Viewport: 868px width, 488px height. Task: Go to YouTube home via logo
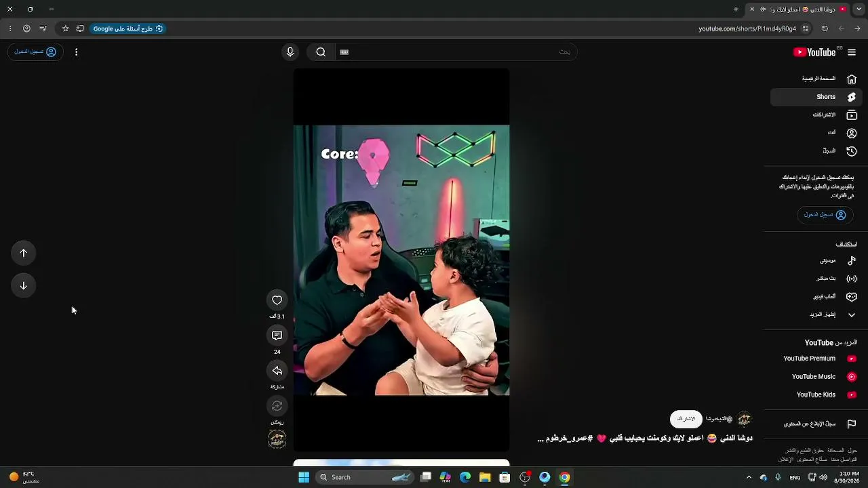pyautogui.click(x=814, y=52)
